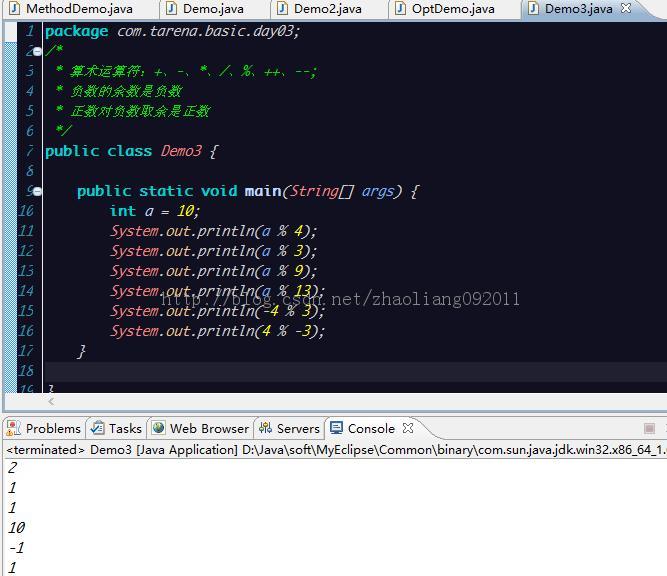Select the Console view tab

[x=371, y=428]
